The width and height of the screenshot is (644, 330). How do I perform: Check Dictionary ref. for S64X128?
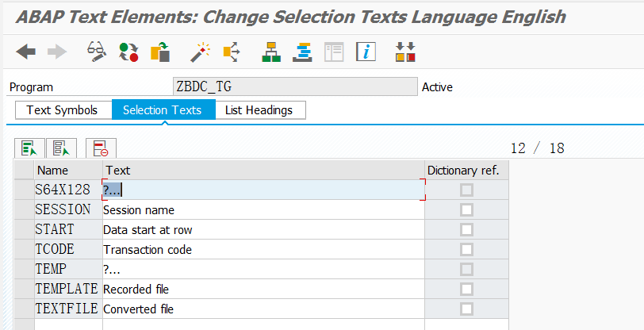click(x=466, y=190)
